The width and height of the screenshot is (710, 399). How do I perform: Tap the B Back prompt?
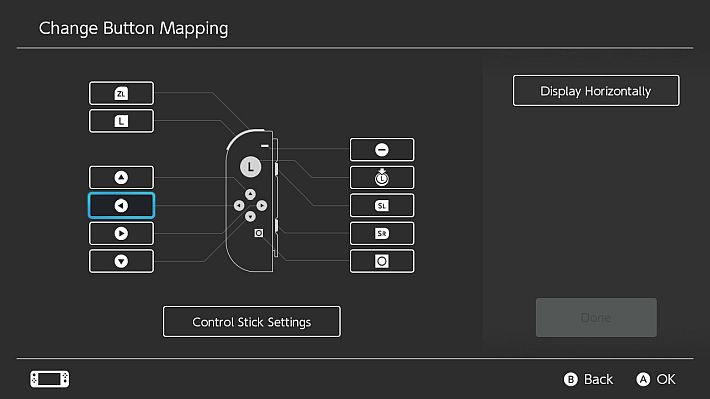coord(588,379)
